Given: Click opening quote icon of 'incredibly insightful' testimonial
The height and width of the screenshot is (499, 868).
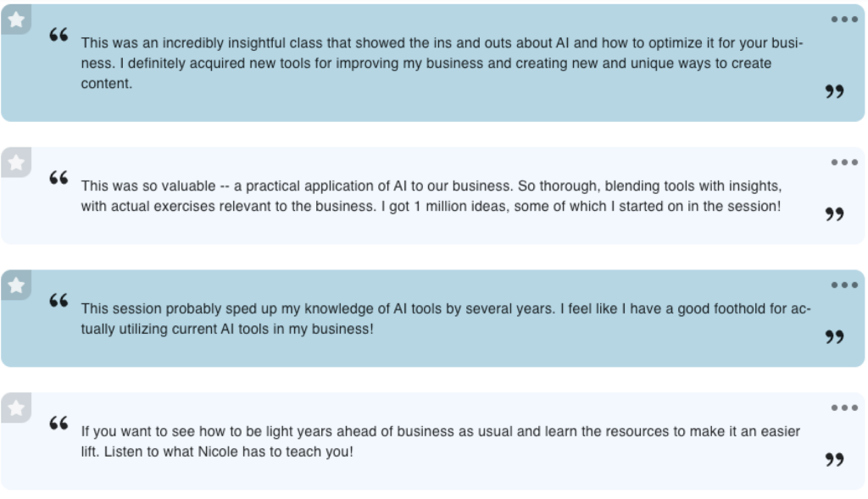Looking at the screenshot, I should coord(58,35).
